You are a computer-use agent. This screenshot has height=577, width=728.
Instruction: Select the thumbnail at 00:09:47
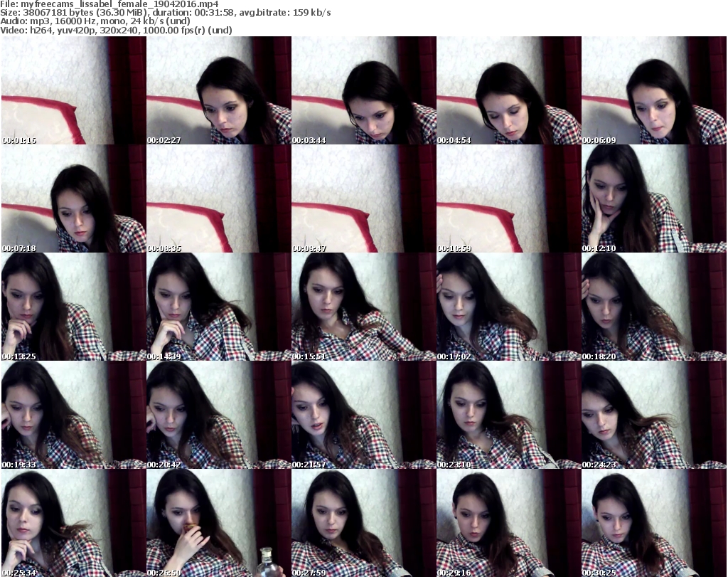[363, 198]
